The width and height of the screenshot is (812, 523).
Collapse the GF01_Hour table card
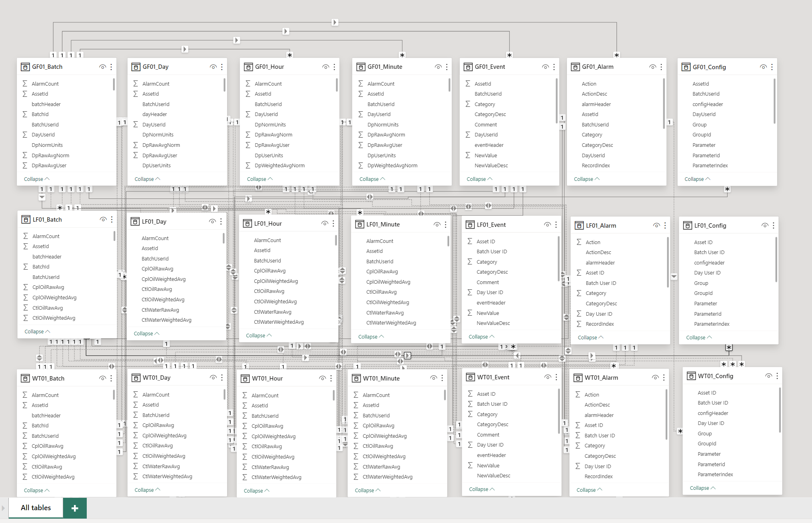[x=259, y=179]
